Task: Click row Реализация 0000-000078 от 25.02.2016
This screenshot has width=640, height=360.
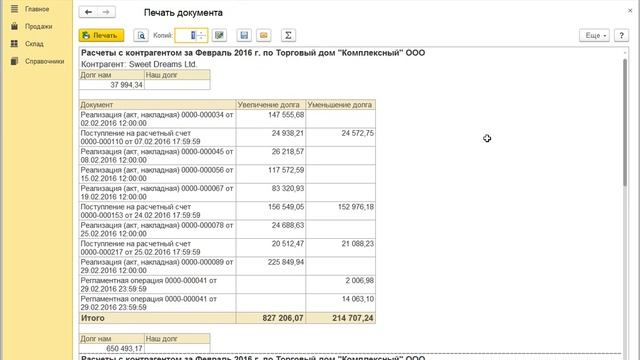Action: [158, 229]
